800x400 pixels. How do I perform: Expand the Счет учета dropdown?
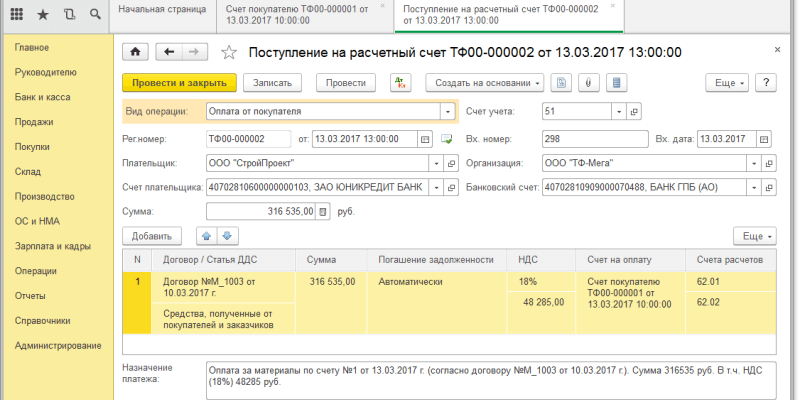click(x=618, y=112)
